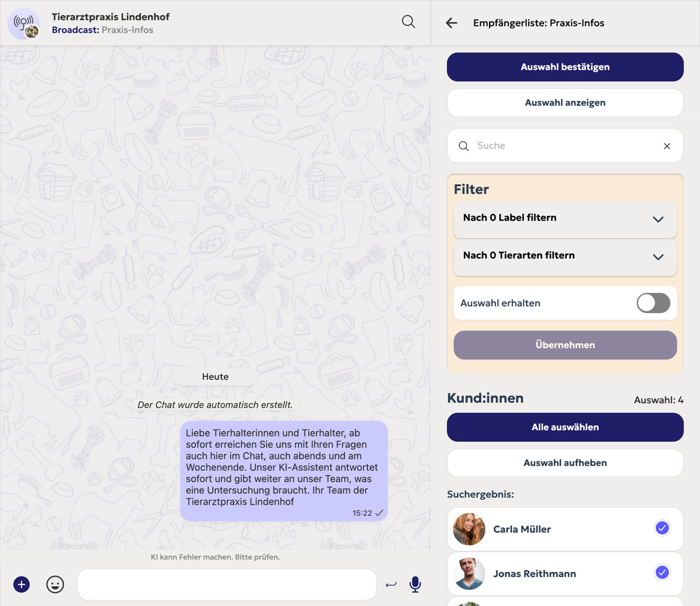Click the 15:22 message timestamp
This screenshot has width=700, height=606.
(x=362, y=513)
